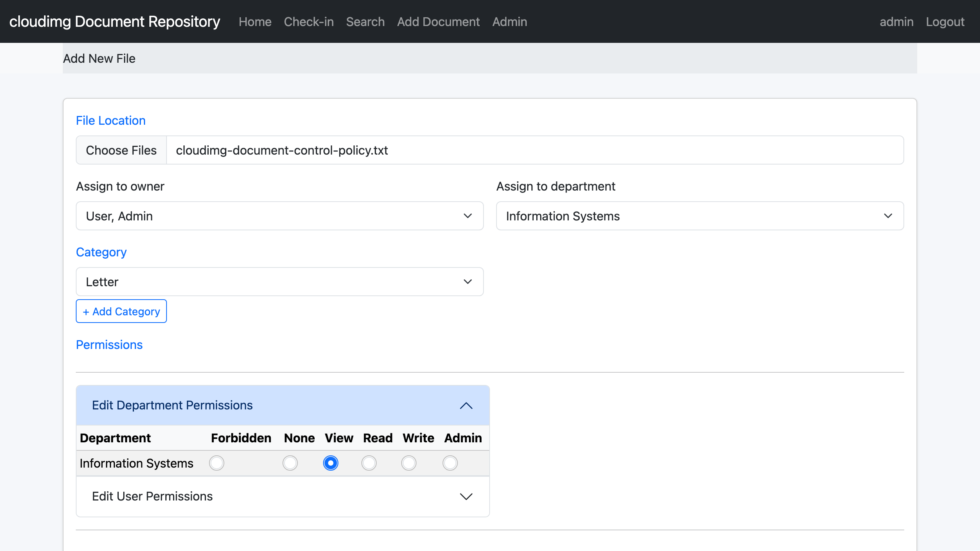The height and width of the screenshot is (551, 980).
Task: Click the View column header
Action: [x=339, y=438]
